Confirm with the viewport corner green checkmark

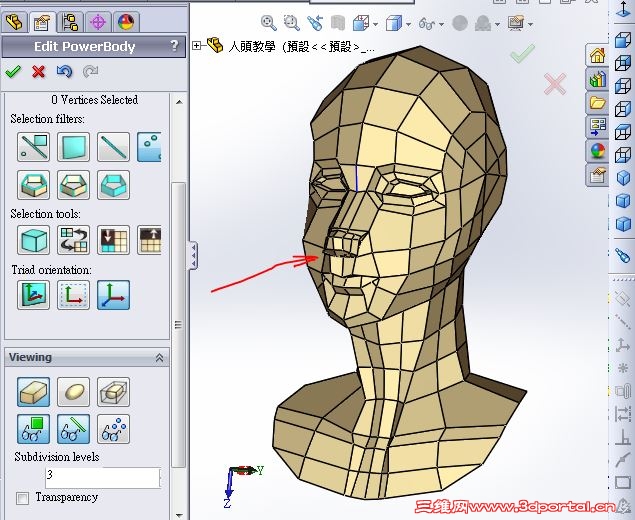click(x=522, y=53)
